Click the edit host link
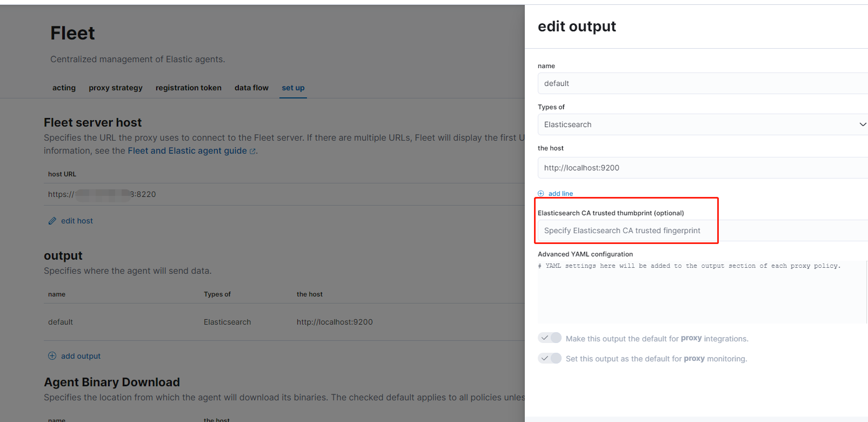868x422 pixels. (x=77, y=221)
